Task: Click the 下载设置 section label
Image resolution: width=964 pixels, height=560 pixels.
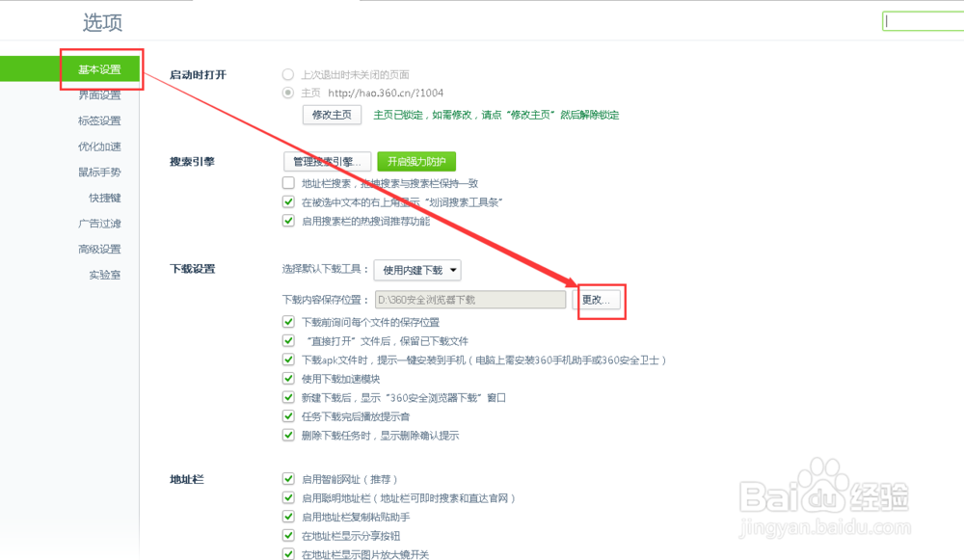Action: [x=193, y=269]
